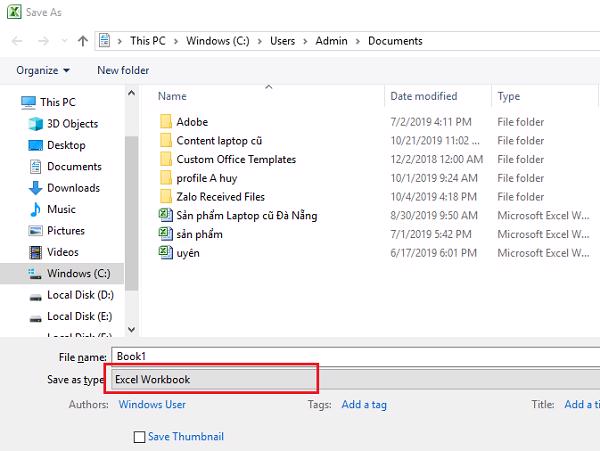This screenshot has width=600, height=451.
Task: Click navigation pane scroll down arrow
Action: point(131,329)
